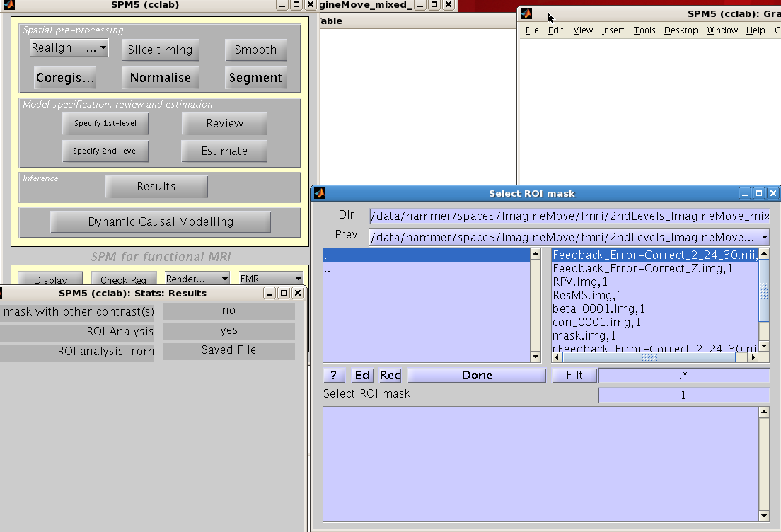Viewport: 781px width, 532px height.
Task: Click the Normalise button
Action: (x=161, y=78)
